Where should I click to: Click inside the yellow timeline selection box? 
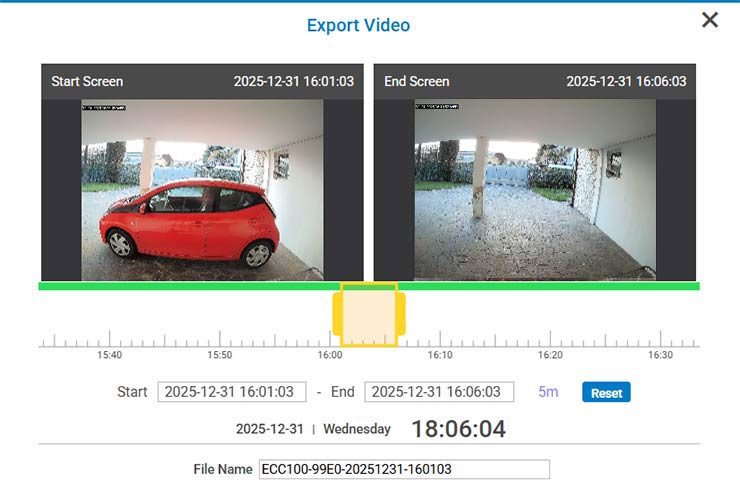click(x=369, y=316)
